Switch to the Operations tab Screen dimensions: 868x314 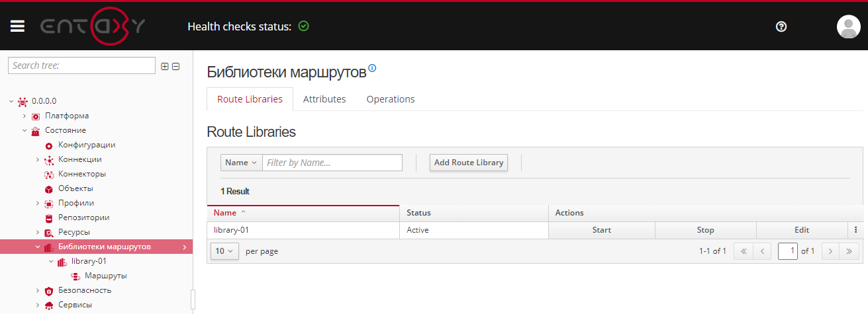(391, 99)
